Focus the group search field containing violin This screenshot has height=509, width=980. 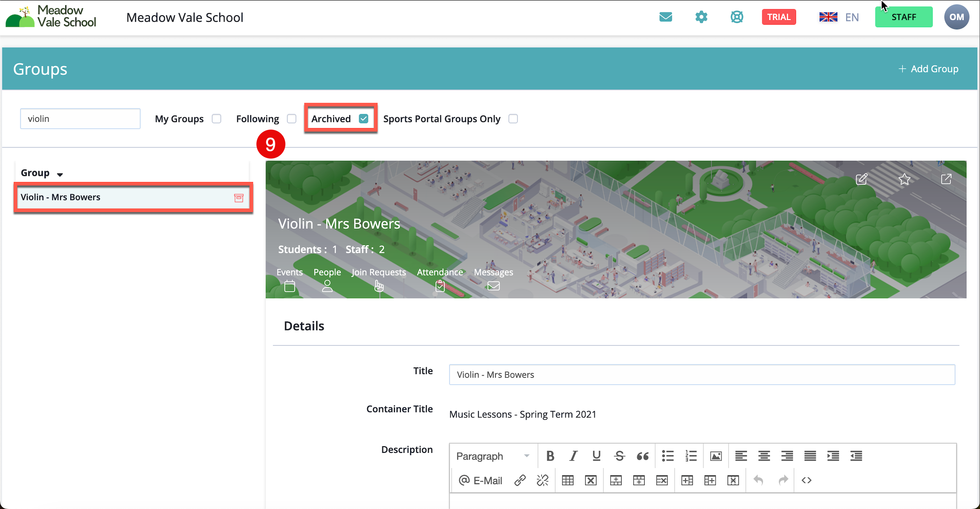tap(80, 119)
